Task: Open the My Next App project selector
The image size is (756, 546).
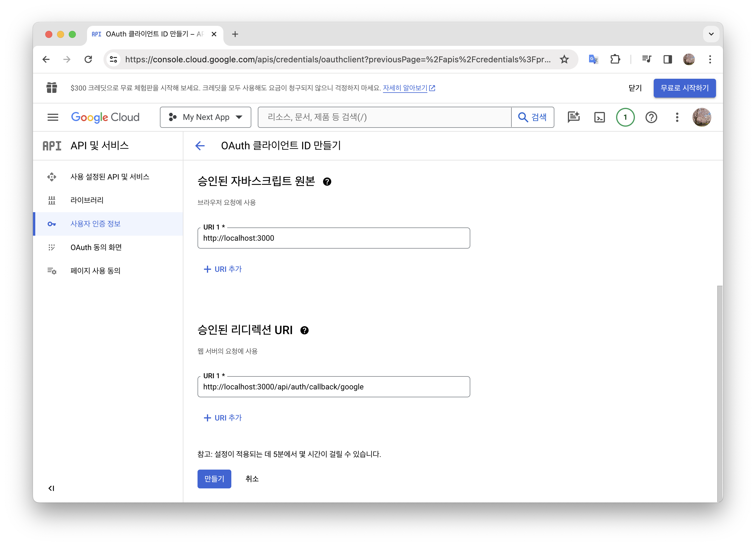Action: click(x=205, y=117)
